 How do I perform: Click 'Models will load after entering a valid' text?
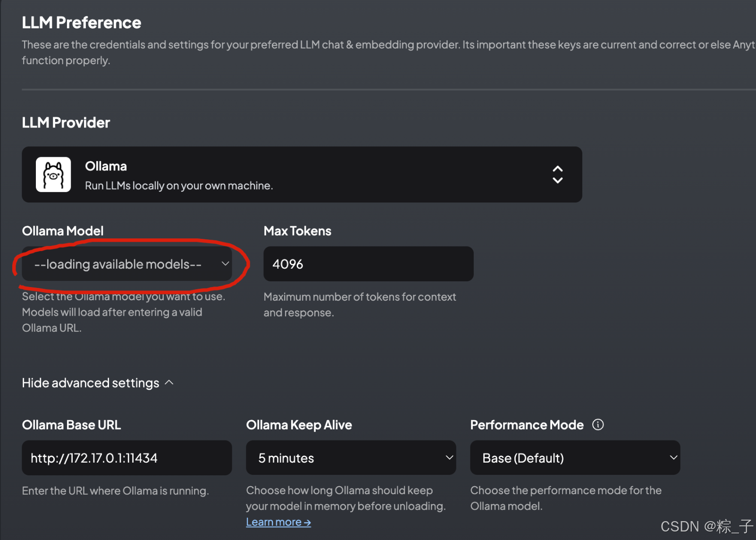click(x=112, y=312)
